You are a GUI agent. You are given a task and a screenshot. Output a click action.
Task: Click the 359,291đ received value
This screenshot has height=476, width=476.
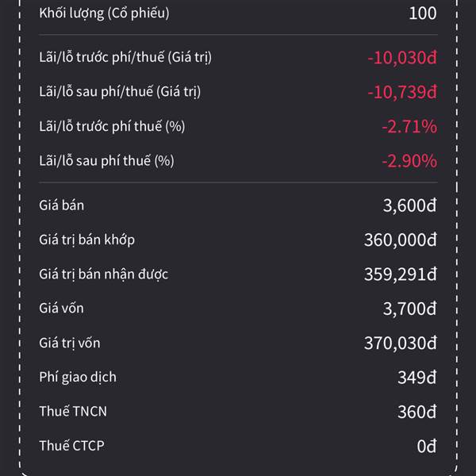tap(401, 274)
